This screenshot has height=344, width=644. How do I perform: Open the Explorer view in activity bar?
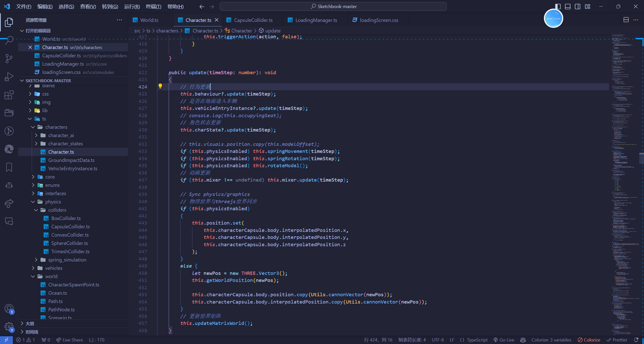click(x=9, y=22)
